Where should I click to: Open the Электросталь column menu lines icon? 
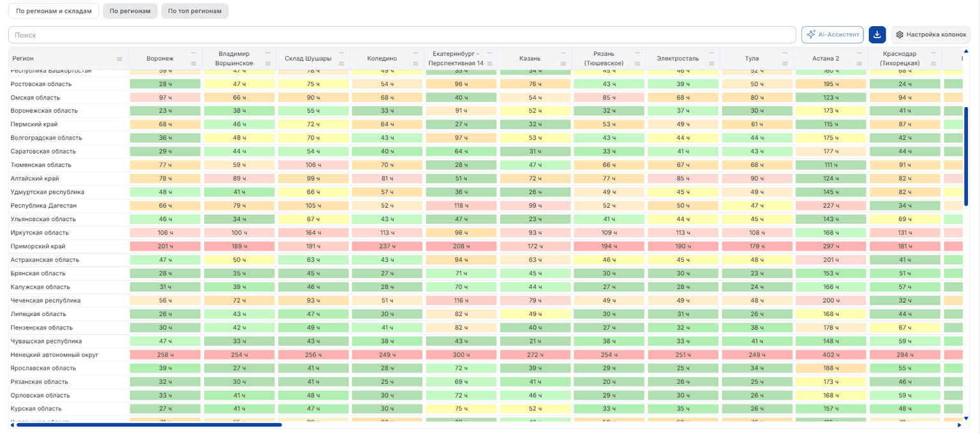pos(711,63)
